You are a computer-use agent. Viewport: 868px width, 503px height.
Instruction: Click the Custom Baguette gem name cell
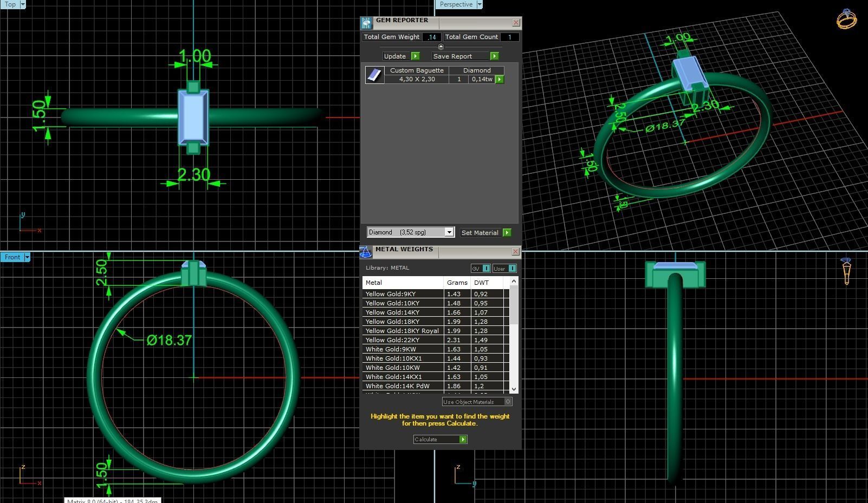click(x=417, y=70)
